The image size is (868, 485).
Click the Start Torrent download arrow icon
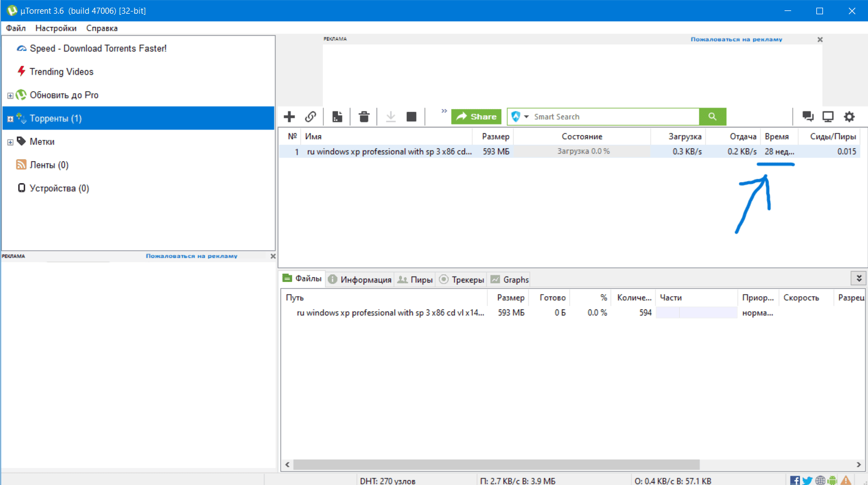point(391,116)
